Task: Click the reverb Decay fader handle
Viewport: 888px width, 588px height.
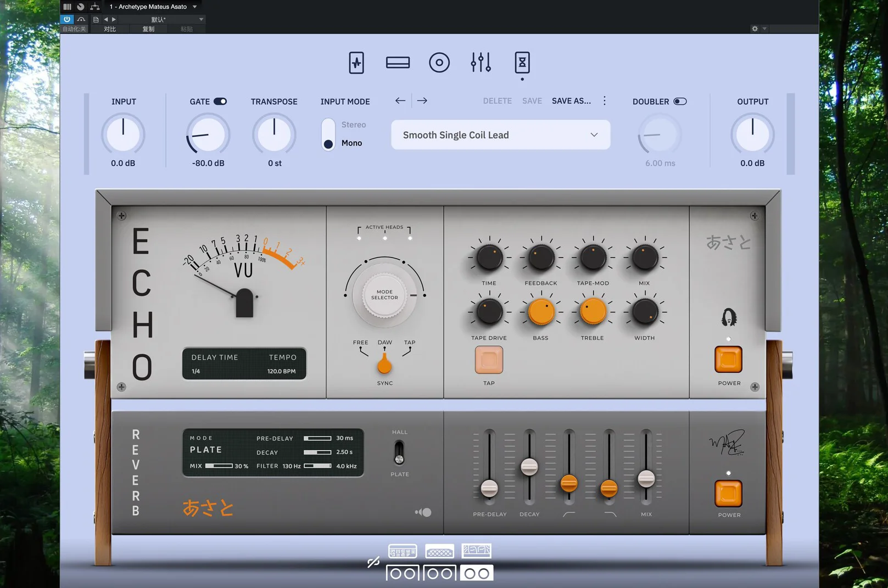Action: point(529,467)
